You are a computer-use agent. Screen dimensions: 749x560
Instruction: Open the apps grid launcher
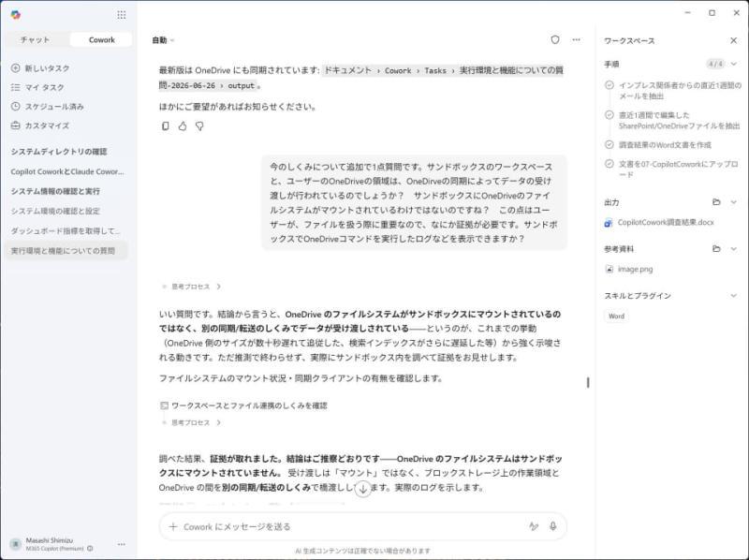coord(122,15)
